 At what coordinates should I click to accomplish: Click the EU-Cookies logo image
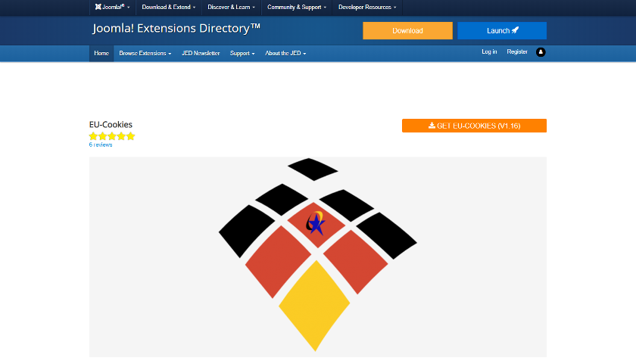[317, 257]
